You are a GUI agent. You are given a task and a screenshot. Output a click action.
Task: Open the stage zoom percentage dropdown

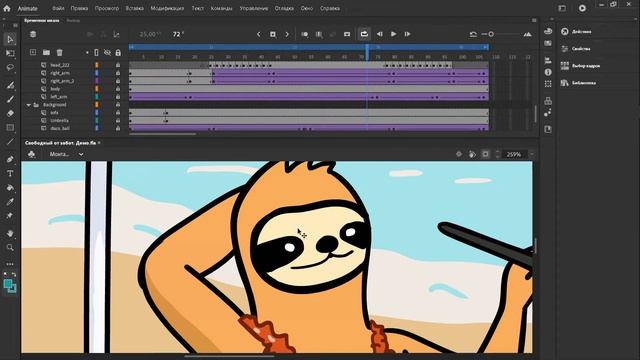pyautogui.click(x=532, y=154)
